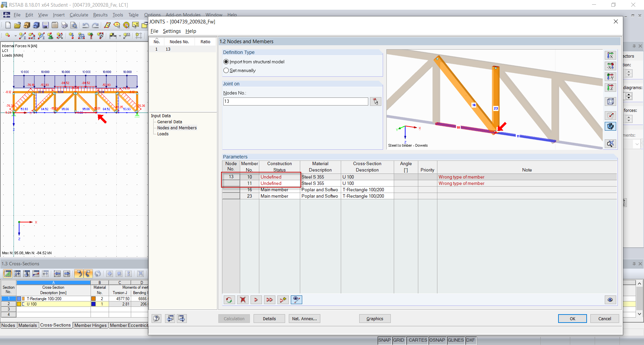
Task: Select 'Nodes and Members' in Input Data tree
Action: click(177, 128)
